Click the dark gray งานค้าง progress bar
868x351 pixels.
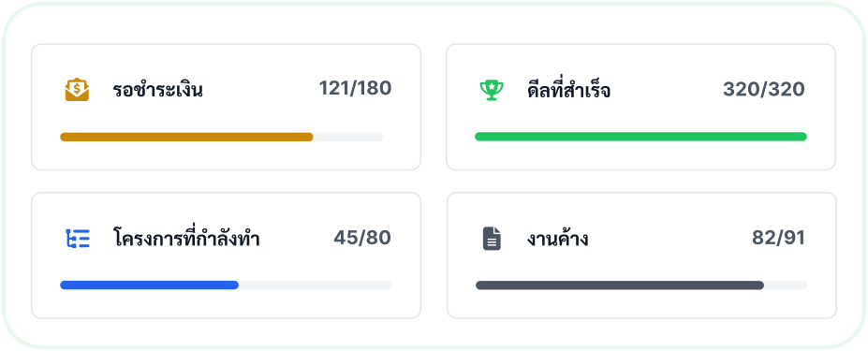620,285
